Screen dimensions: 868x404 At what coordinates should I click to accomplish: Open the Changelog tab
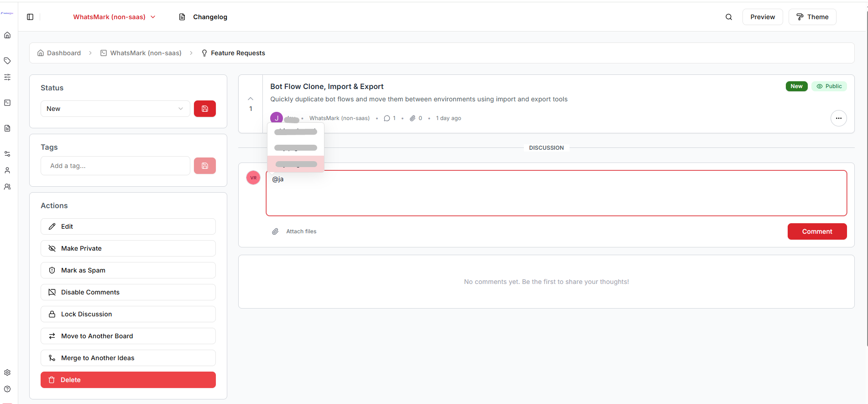204,17
